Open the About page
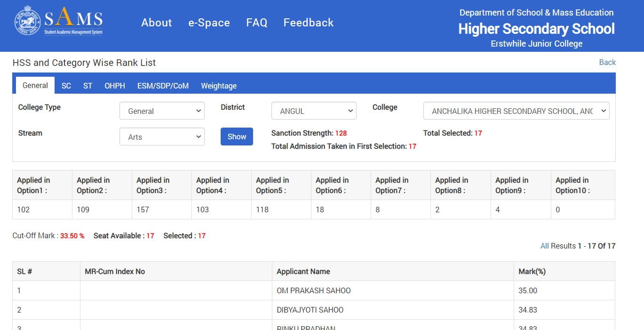The width and height of the screenshot is (644, 330). click(x=157, y=23)
